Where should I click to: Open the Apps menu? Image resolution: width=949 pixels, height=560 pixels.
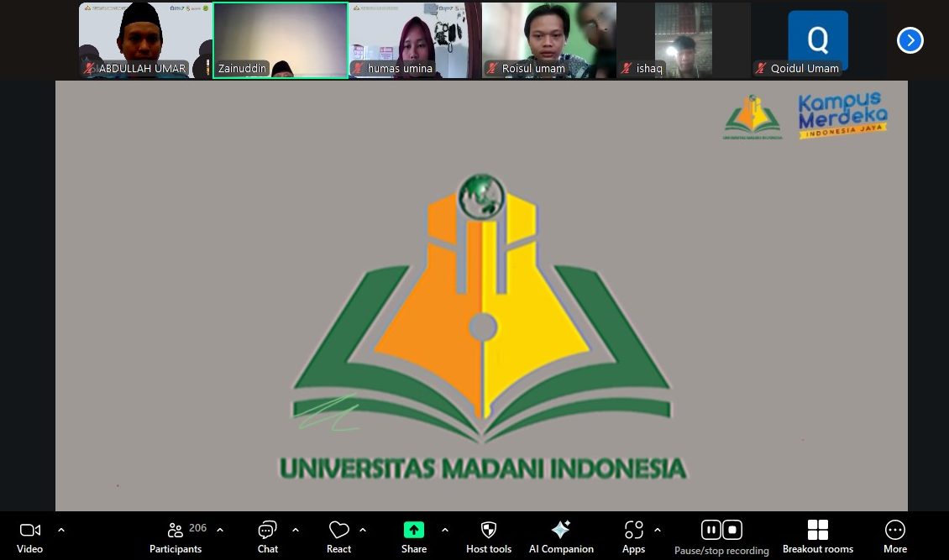click(x=634, y=537)
